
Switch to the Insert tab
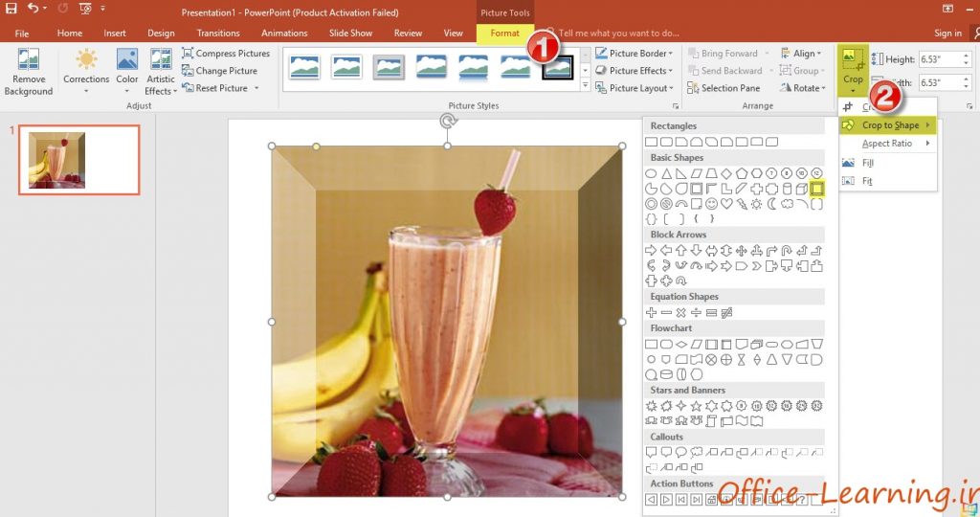tap(115, 34)
